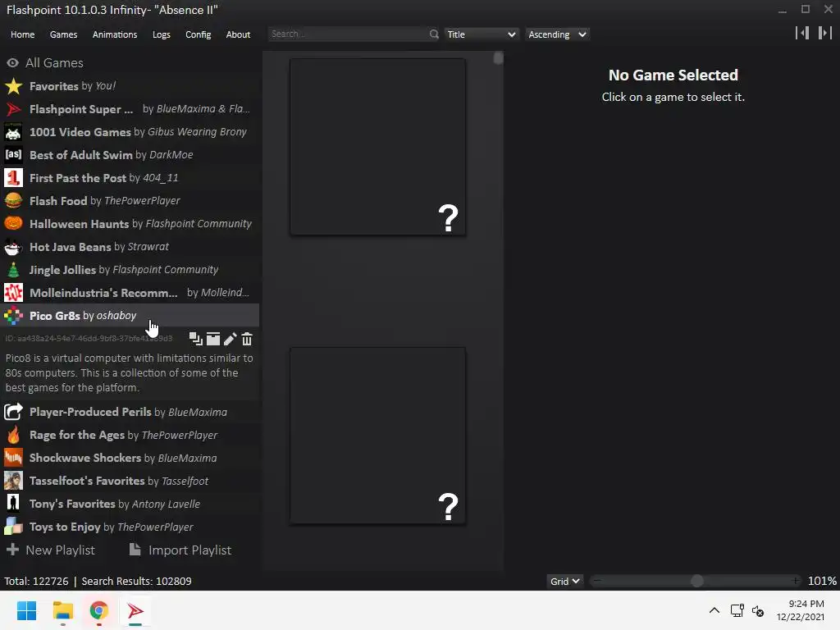The width and height of the screenshot is (840, 630).
Task: Select the Best of Adult Swim playlist
Action: click(x=130, y=155)
